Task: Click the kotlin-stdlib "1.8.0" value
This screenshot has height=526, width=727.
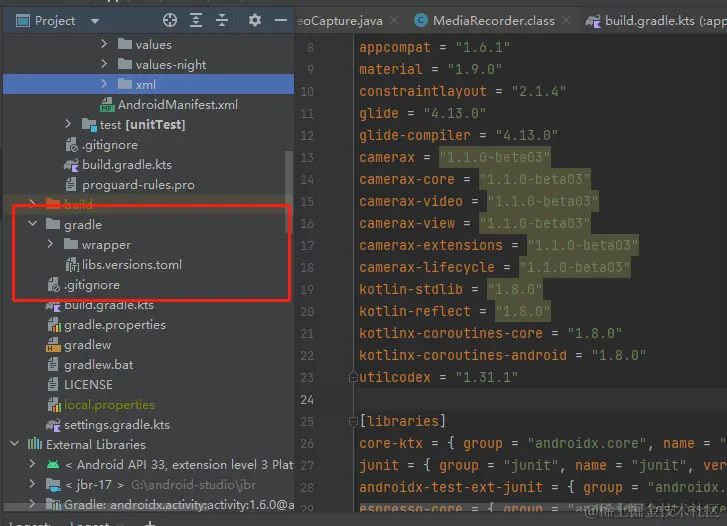Action: 514,289
